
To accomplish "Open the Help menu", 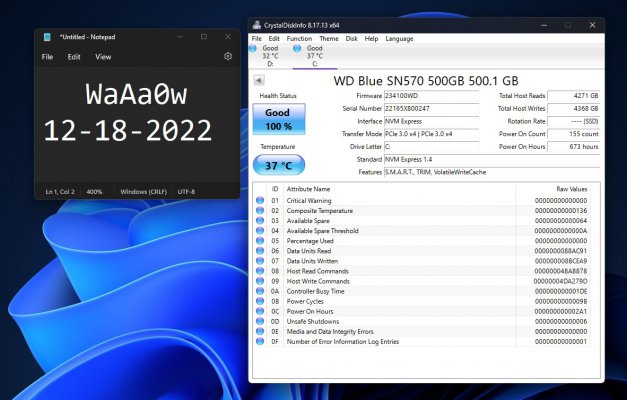I will pyautogui.click(x=371, y=38).
